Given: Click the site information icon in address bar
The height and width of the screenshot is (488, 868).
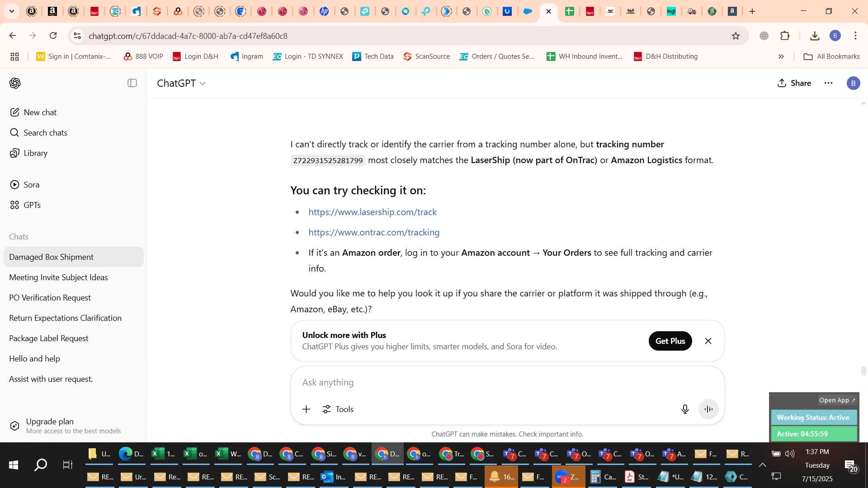Looking at the screenshot, I should click(x=77, y=36).
